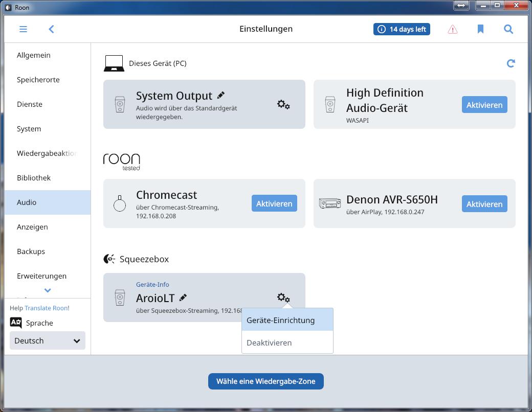Click the Squeezebox section heading
Screen dimensions: 532x412
[144, 259]
